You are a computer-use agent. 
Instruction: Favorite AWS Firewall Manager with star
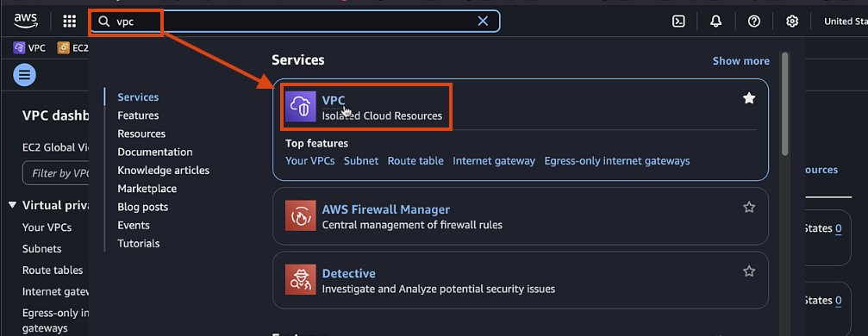coord(749,207)
